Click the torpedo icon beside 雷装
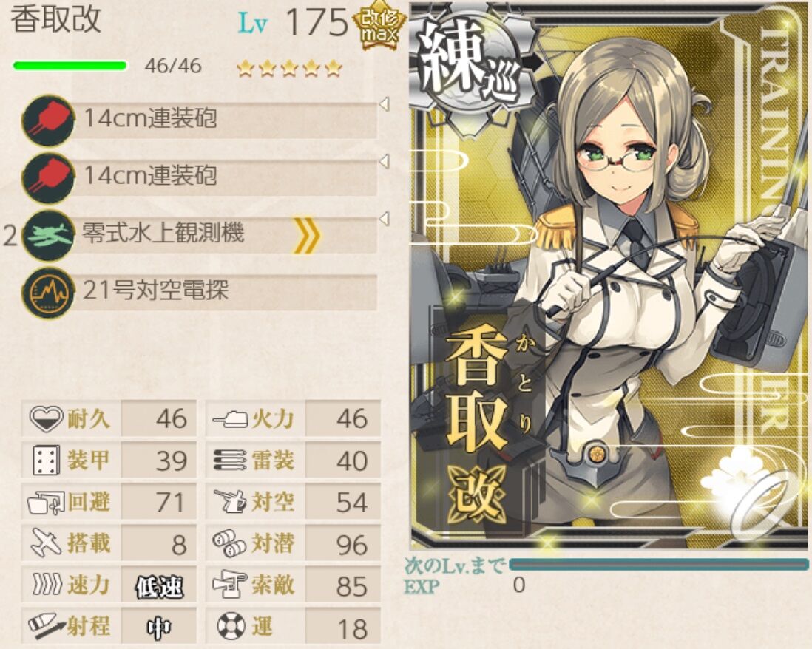The height and width of the screenshot is (649, 812). (229, 460)
